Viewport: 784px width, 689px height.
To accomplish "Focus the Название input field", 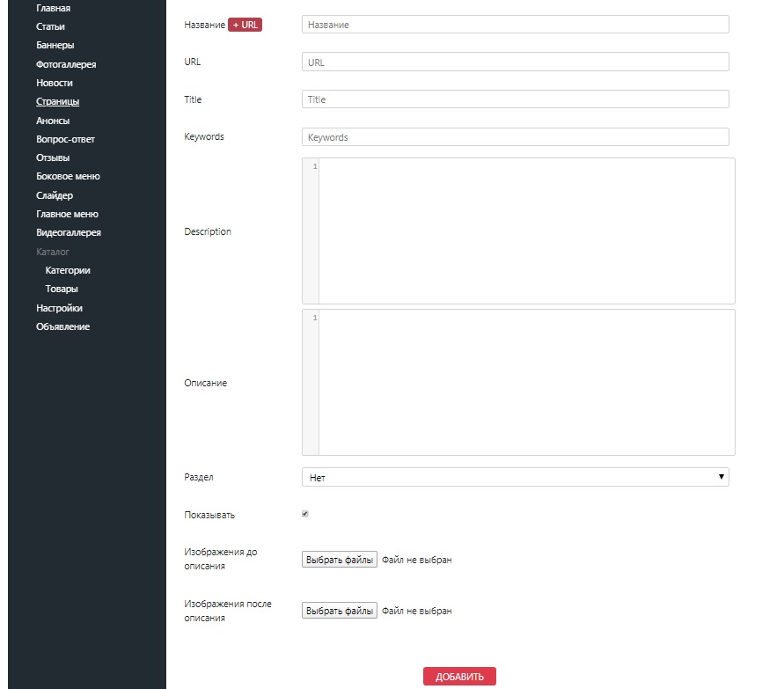I will pos(515,25).
